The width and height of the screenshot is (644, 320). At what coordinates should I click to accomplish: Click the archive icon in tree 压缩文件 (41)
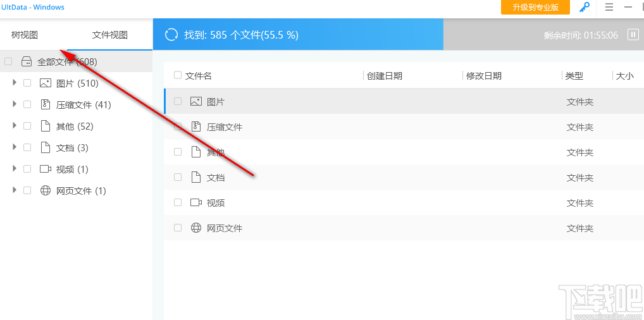point(45,104)
